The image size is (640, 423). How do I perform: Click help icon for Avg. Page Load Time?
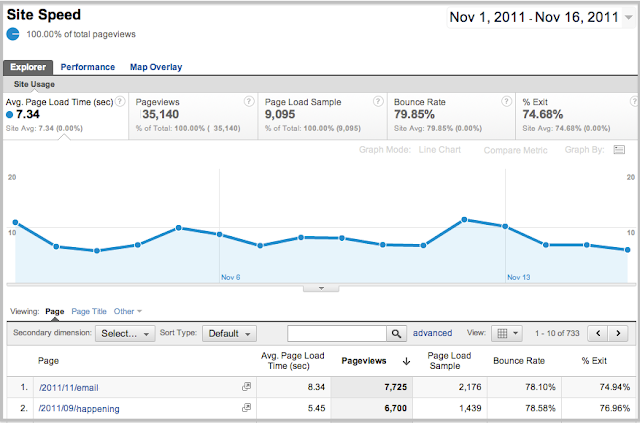(x=120, y=102)
